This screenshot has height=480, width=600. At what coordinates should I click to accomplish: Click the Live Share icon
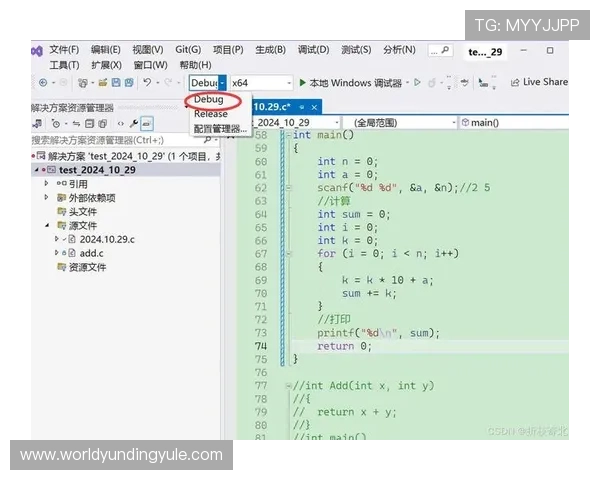(x=515, y=82)
